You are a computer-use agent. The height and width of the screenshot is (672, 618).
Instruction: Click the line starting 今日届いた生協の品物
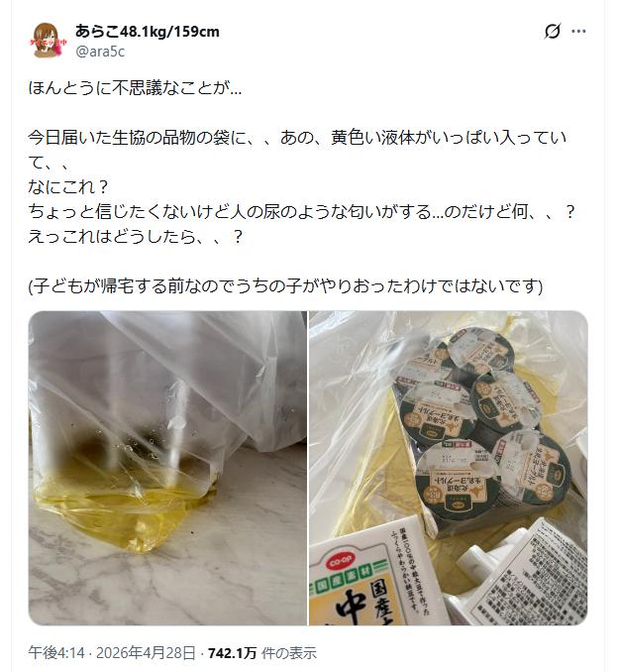coord(298,138)
